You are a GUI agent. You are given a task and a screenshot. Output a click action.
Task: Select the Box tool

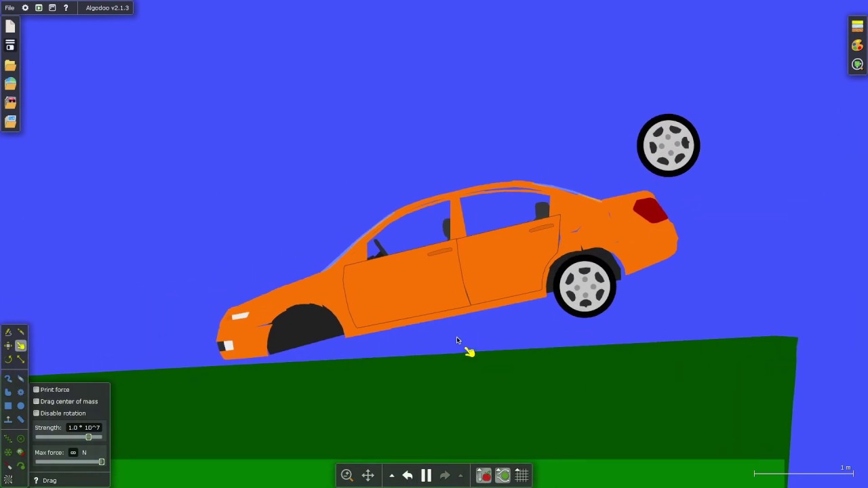pos(8,405)
